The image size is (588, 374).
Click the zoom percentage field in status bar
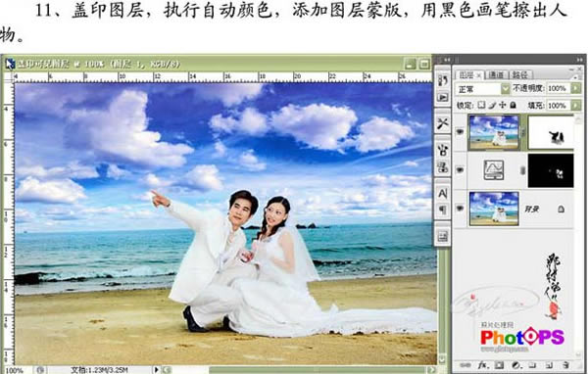[x=16, y=370]
